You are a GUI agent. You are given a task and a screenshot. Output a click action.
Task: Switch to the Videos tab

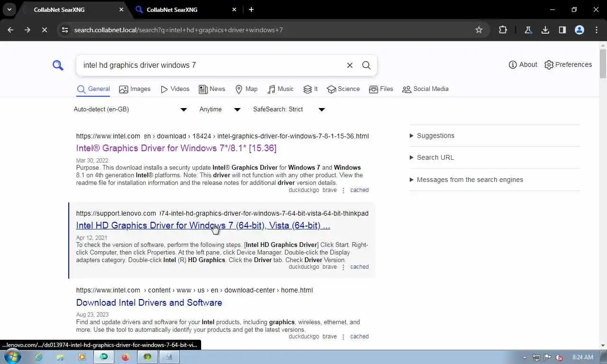point(175,89)
